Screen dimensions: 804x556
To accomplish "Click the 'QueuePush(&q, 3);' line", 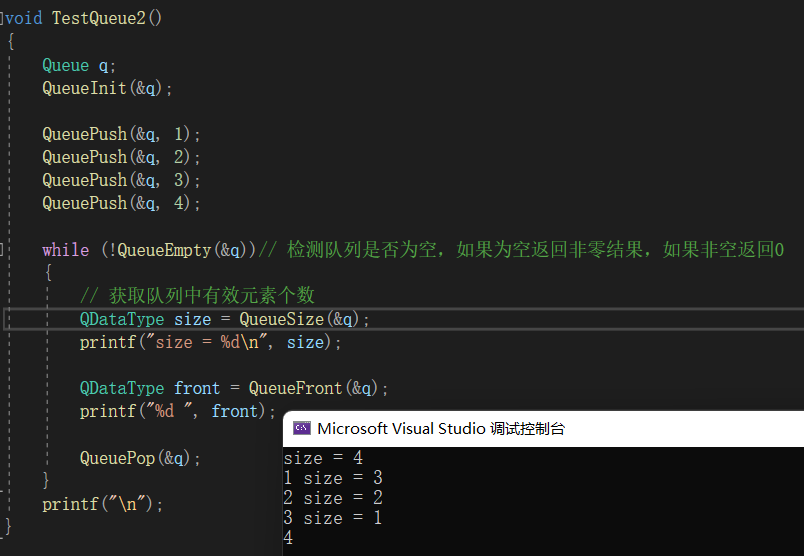I will 121,181.
